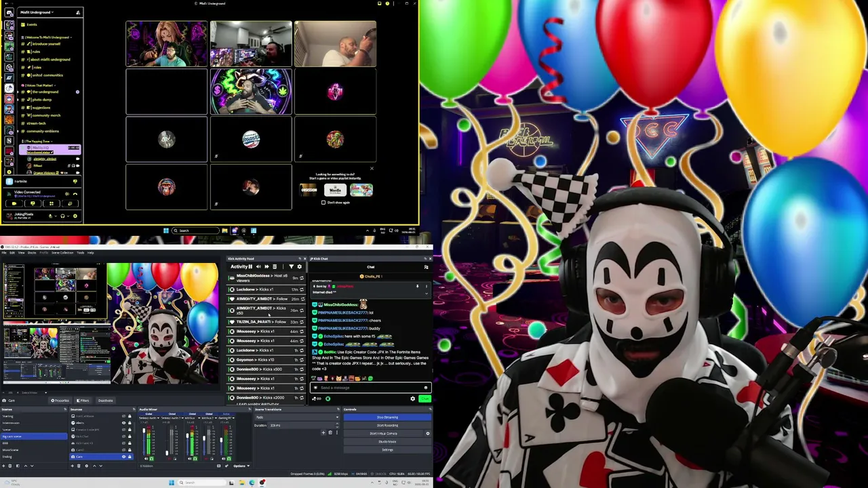
Task: Toggle lock on the Alerts source
Action: (x=130, y=423)
